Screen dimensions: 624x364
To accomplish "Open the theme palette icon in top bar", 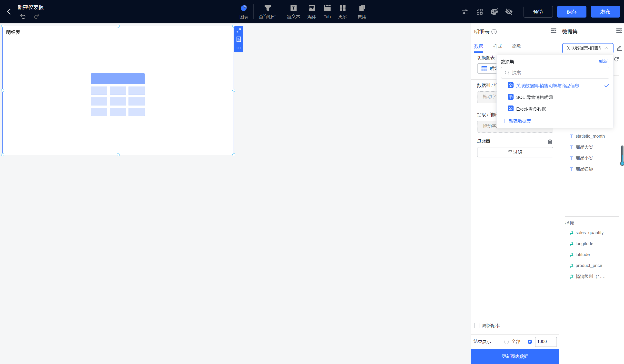I will (494, 12).
